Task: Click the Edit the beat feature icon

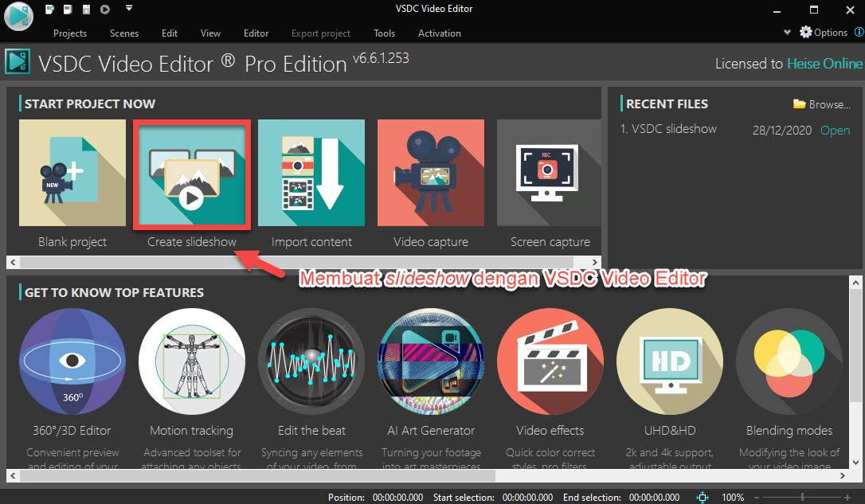Action: [311, 361]
